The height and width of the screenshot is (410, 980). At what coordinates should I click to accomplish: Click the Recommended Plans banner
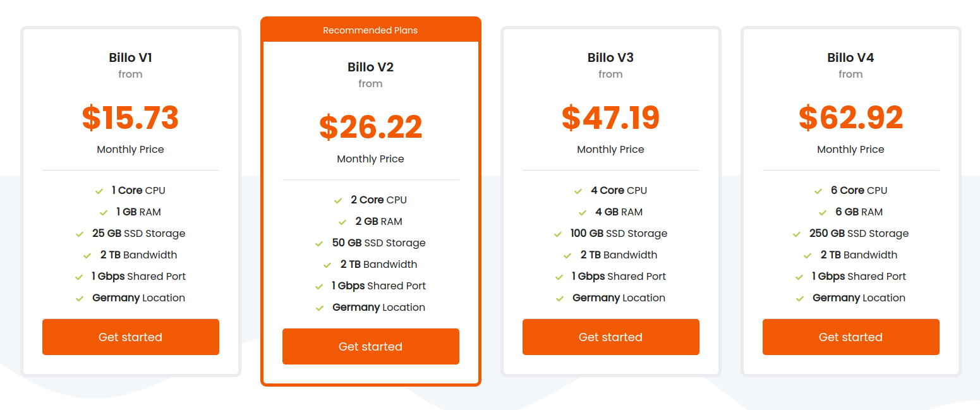[x=370, y=30]
